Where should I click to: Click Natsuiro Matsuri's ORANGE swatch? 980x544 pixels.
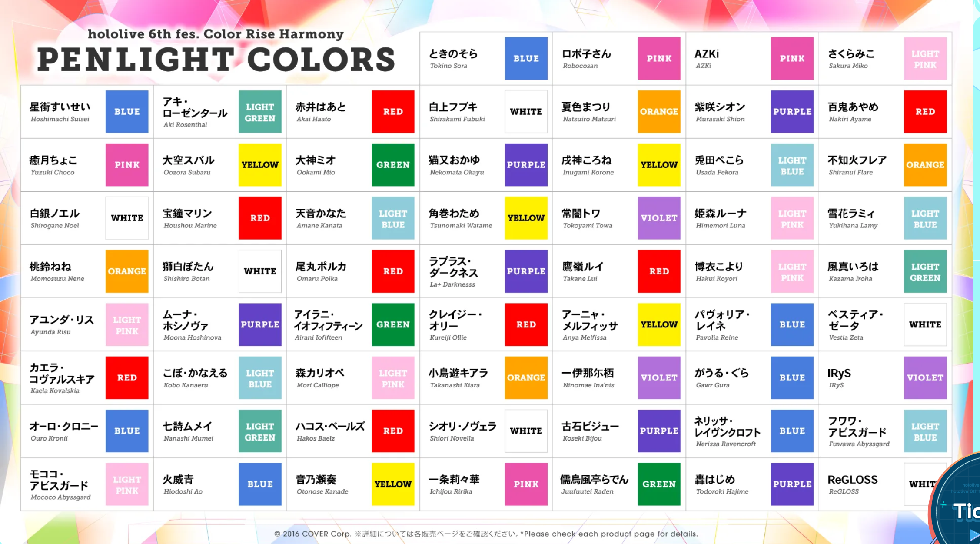(659, 112)
